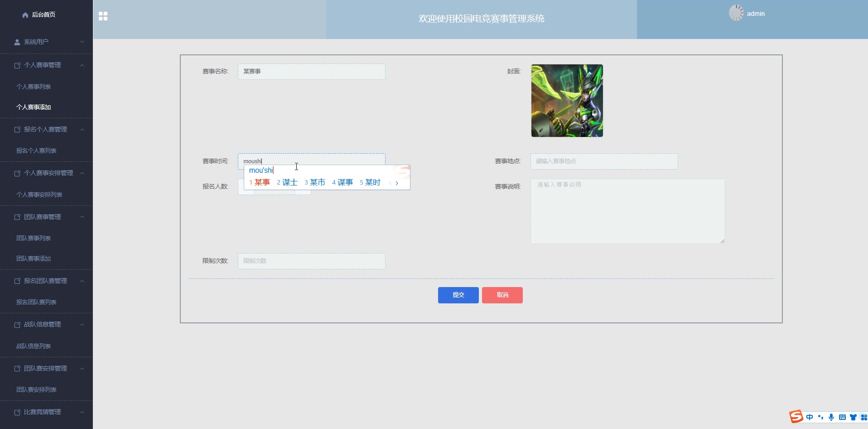868x429 pixels.
Task: Click the 个人赛事安排管理 section icon
Action: [x=17, y=173]
